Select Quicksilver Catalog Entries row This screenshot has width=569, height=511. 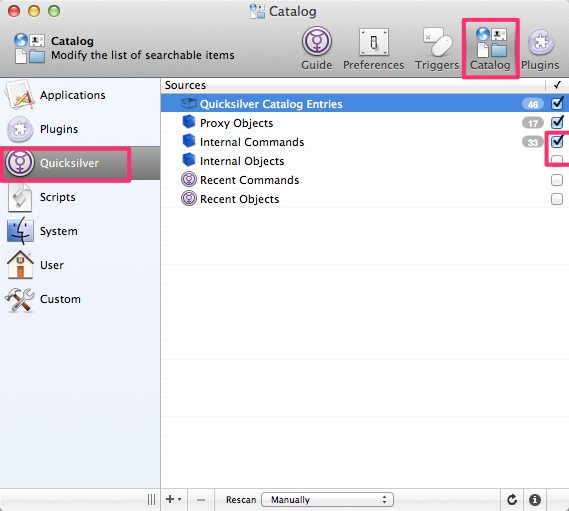click(365, 104)
